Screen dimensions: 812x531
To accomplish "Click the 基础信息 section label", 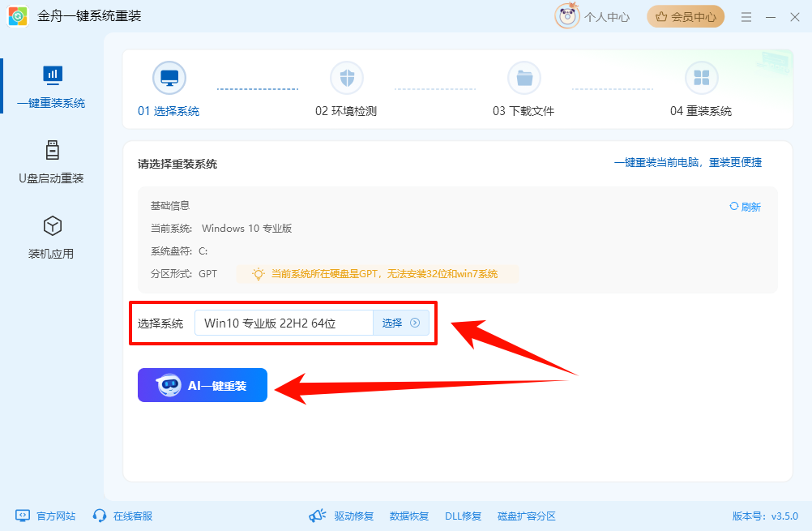I will tap(170, 206).
